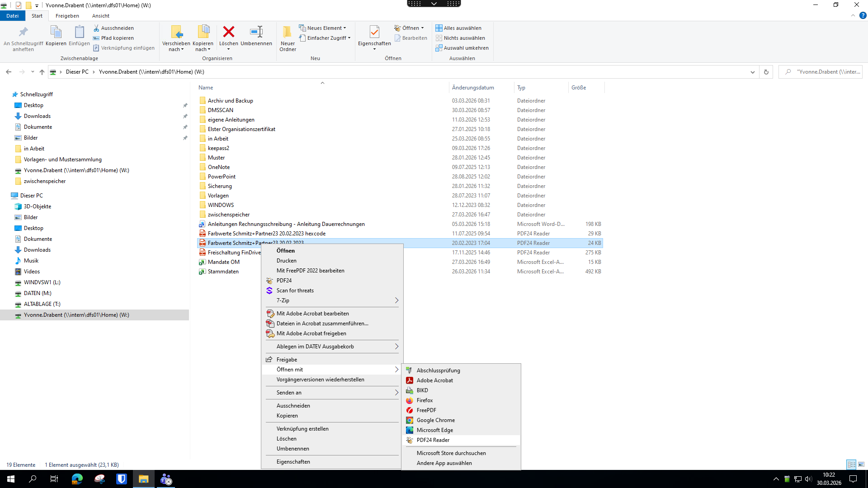Choose Adobe Acrobat in Öffnen mit list

(434, 380)
